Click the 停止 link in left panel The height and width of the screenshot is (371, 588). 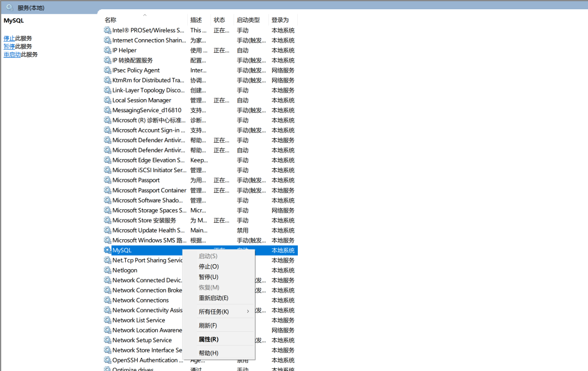pyautogui.click(x=9, y=39)
